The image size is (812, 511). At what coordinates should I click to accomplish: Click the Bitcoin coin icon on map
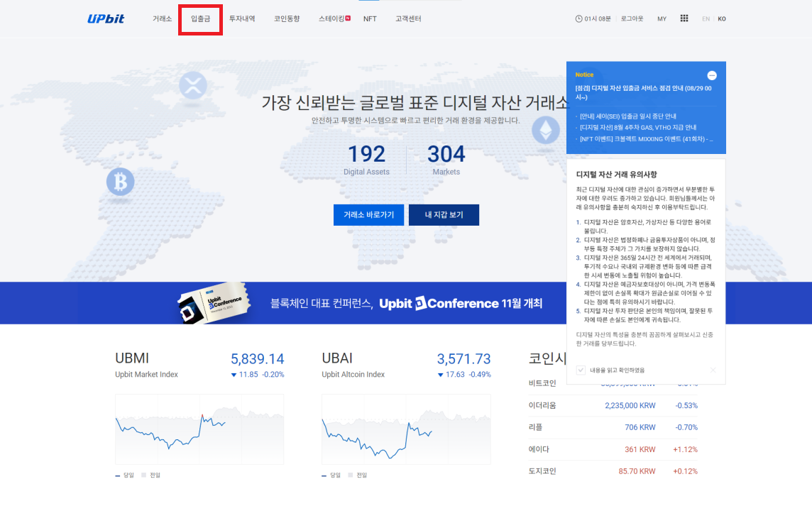[120, 182]
